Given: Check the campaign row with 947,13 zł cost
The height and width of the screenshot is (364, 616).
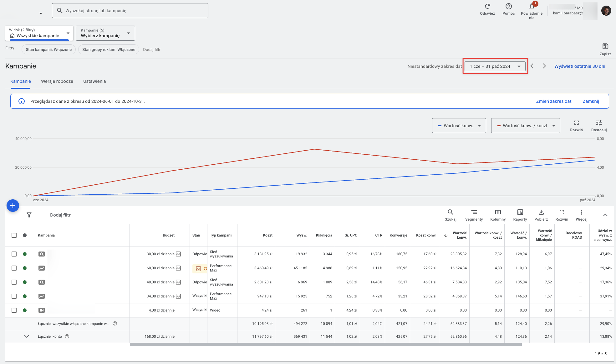Looking at the screenshot, I should [x=14, y=296].
